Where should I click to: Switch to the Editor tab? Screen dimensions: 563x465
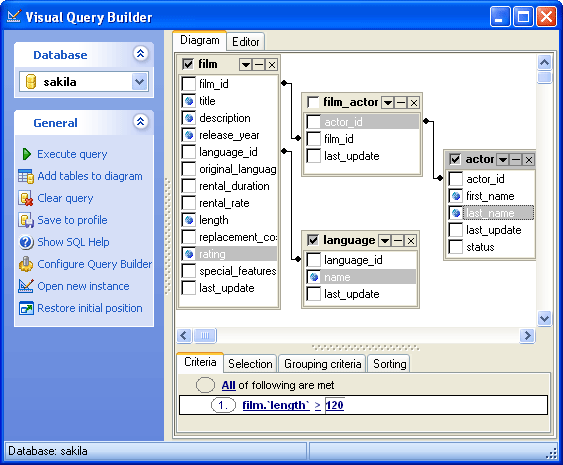coord(246,42)
